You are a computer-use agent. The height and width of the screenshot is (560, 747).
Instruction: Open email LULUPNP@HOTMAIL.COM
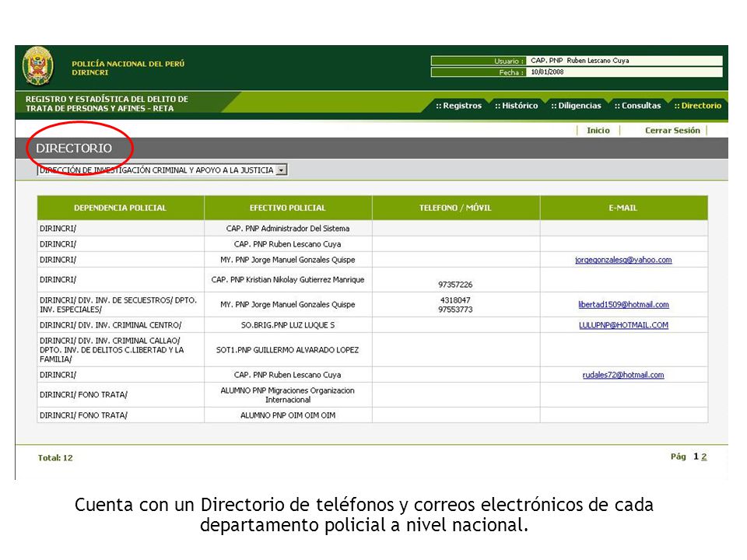coord(623,325)
